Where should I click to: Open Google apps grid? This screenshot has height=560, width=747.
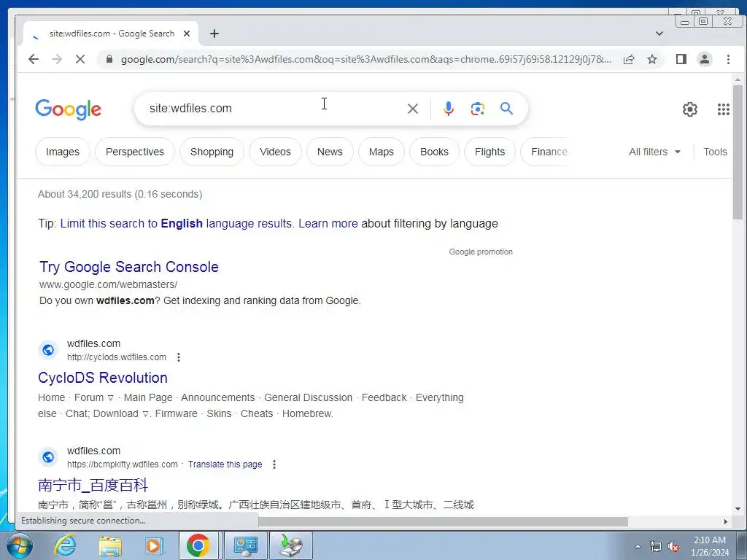click(723, 109)
